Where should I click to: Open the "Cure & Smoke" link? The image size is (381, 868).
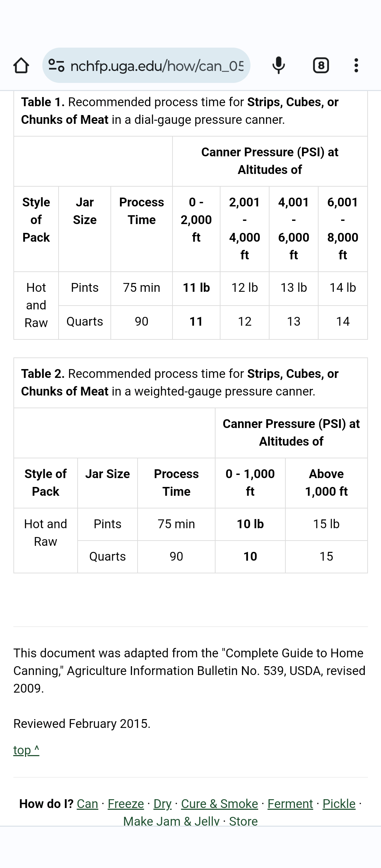(219, 804)
